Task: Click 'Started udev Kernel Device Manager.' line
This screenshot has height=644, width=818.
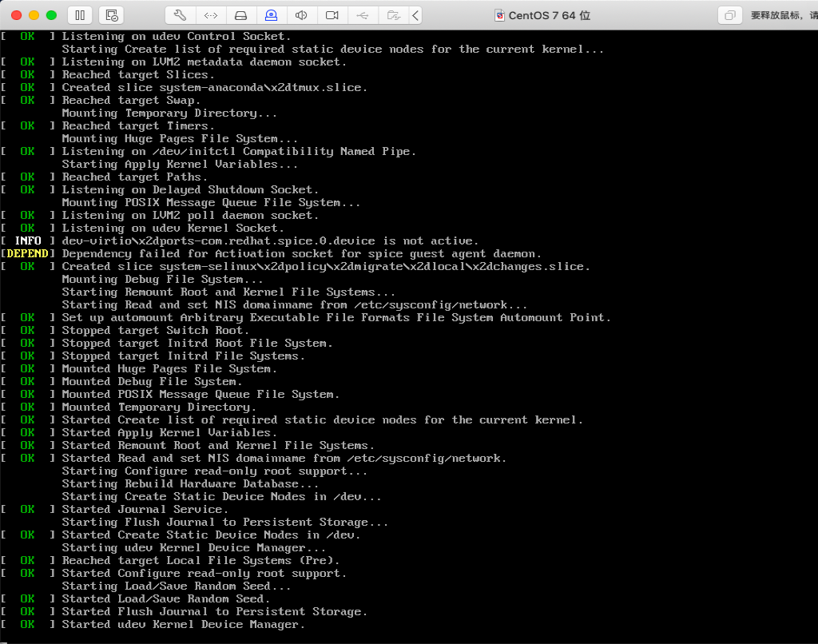Action: [183, 624]
